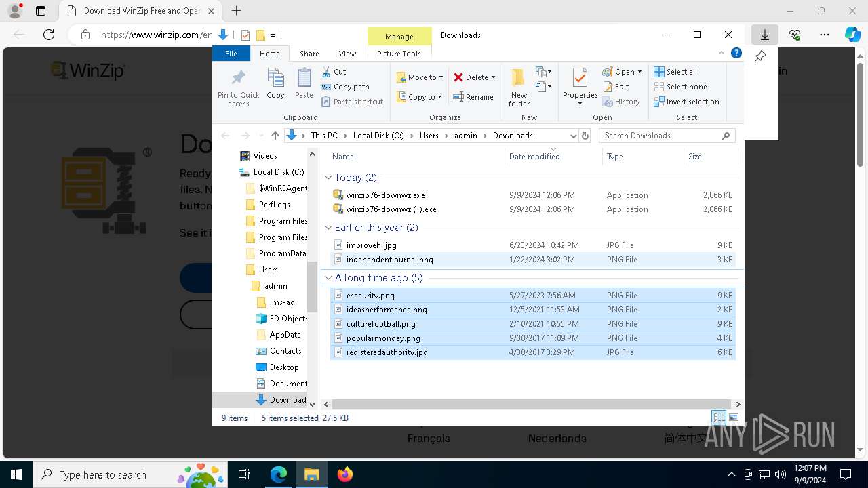Click the Users breadcrumb segment
The height and width of the screenshot is (488, 868).
[x=429, y=136]
